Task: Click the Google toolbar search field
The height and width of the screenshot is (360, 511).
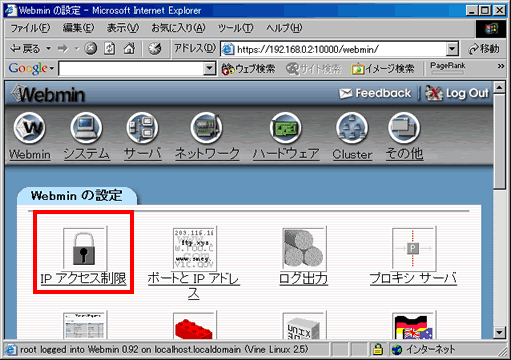Action: tap(131, 69)
